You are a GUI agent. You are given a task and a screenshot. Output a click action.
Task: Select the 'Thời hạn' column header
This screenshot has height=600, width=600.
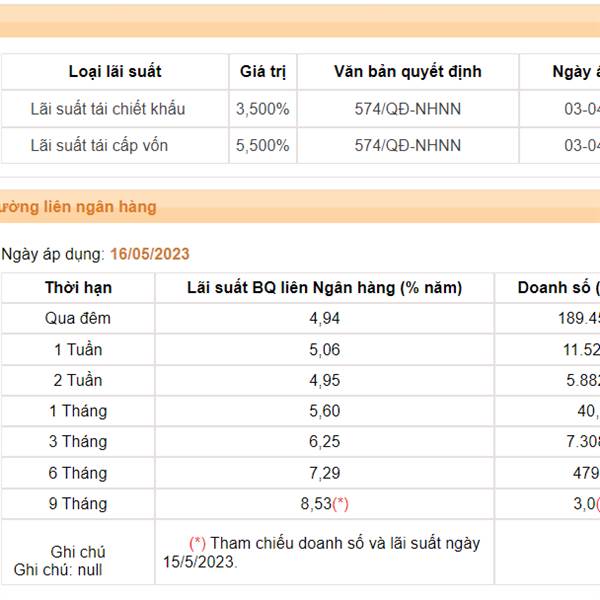click(x=78, y=288)
